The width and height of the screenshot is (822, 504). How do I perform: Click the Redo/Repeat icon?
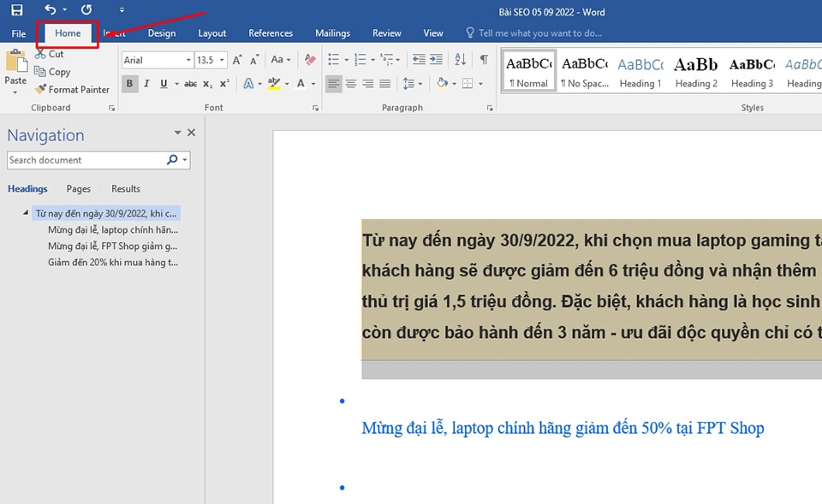point(86,9)
